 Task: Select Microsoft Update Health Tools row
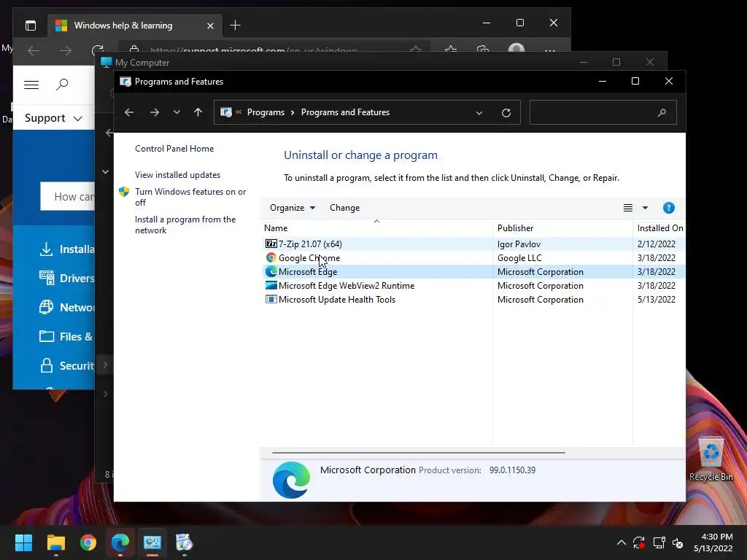[473, 299]
